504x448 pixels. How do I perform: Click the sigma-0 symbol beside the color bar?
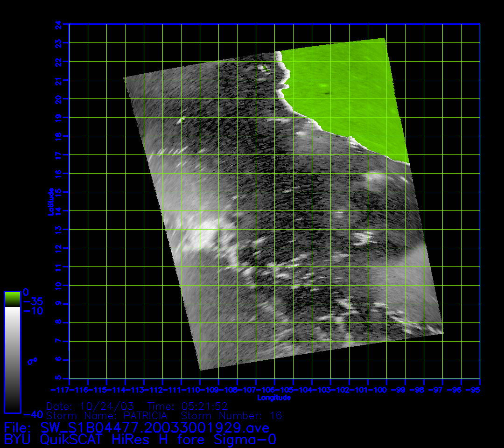tap(32, 360)
